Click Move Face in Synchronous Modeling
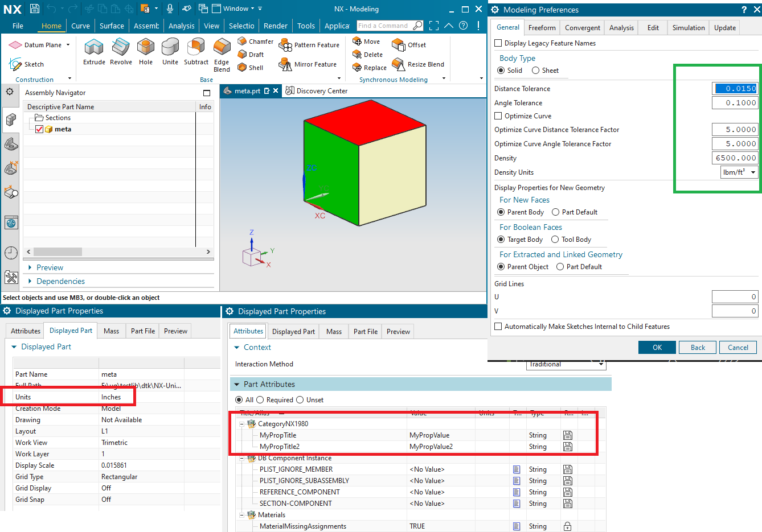This screenshot has height=532, width=762. pyautogui.click(x=366, y=42)
